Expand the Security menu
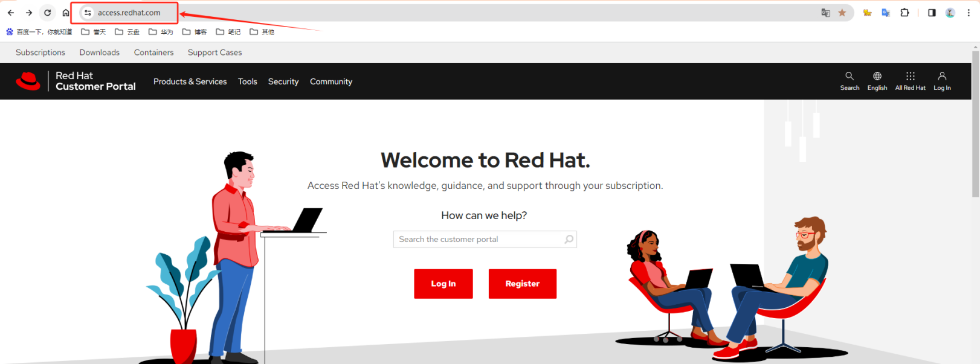The width and height of the screenshot is (980, 364). click(x=283, y=81)
